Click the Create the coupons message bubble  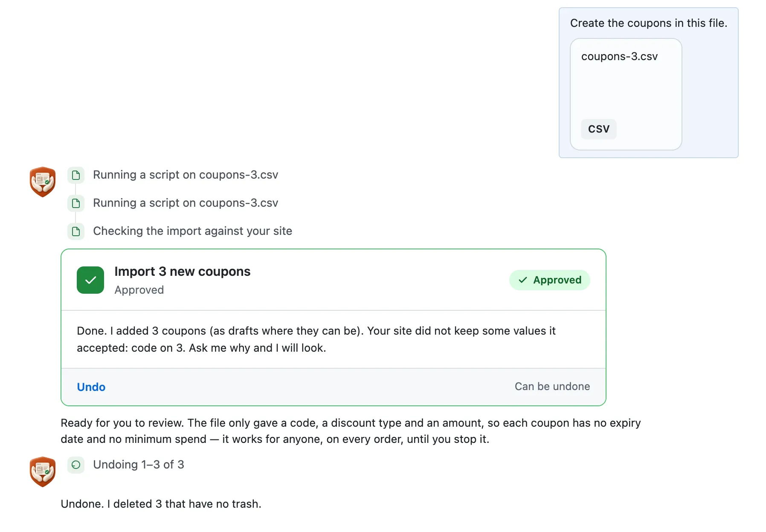click(648, 83)
